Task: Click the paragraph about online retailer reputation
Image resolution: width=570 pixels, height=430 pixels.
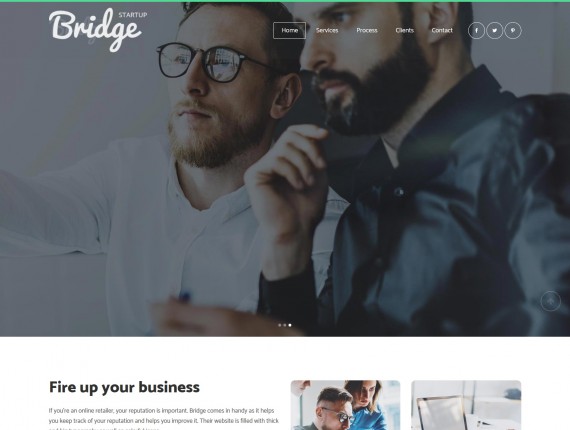Action: click(x=164, y=420)
